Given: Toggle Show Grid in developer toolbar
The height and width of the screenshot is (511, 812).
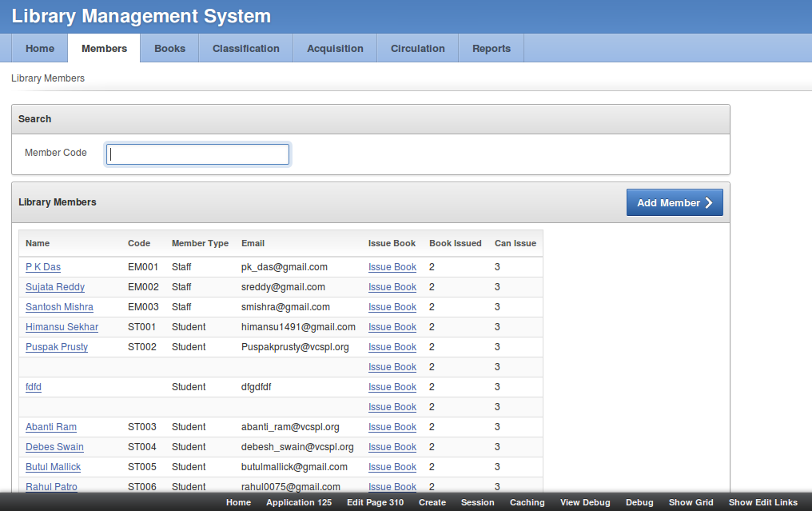Looking at the screenshot, I should tap(691, 502).
